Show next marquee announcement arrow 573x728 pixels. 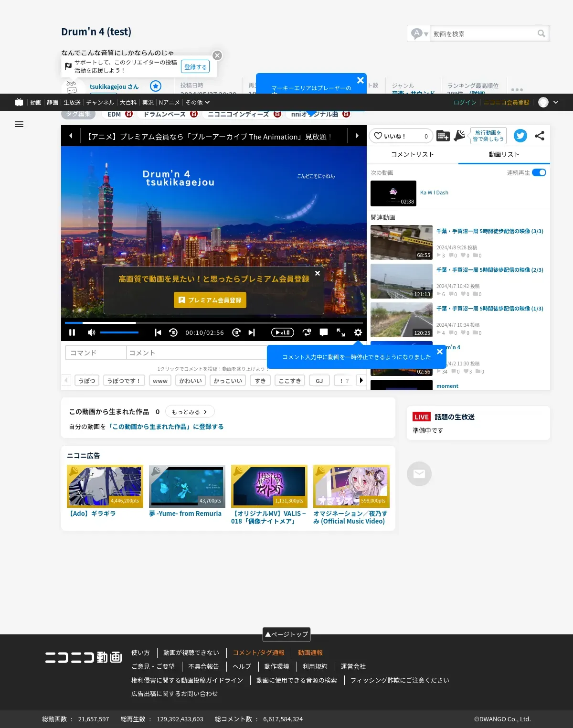pos(357,136)
